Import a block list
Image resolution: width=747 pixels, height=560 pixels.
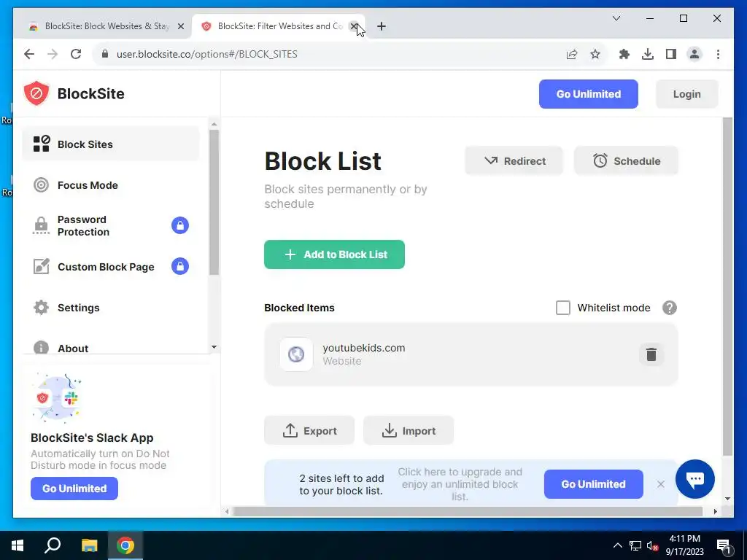click(409, 430)
